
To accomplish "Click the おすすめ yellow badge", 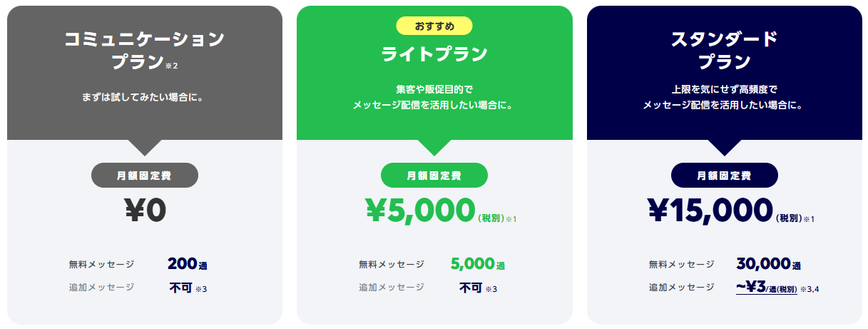I will click(434, 26).
